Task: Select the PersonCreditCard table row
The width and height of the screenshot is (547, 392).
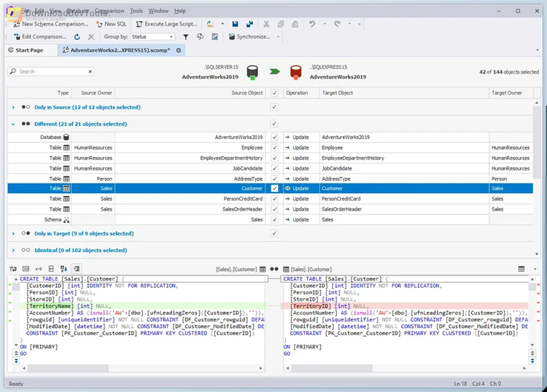Action: tap(270, 199)
